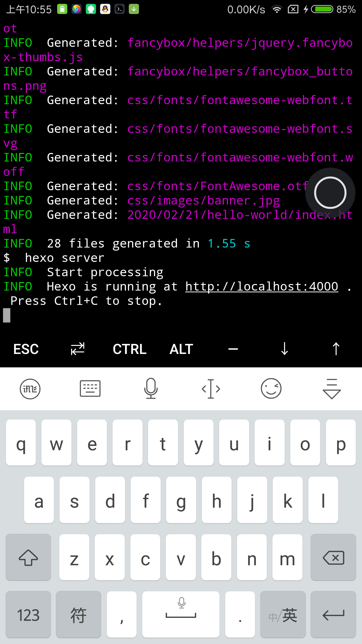Tap the up arrow key in terminal toolbar
Screen dimensions: 362x644
pos(336,349)
